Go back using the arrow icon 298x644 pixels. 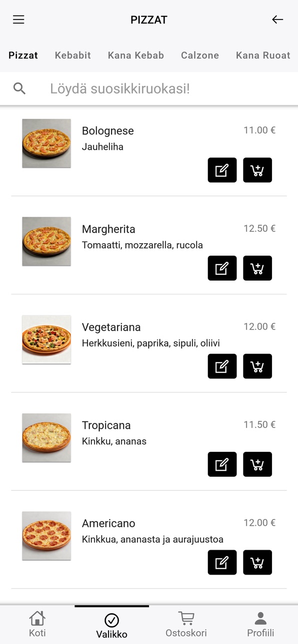277,20
